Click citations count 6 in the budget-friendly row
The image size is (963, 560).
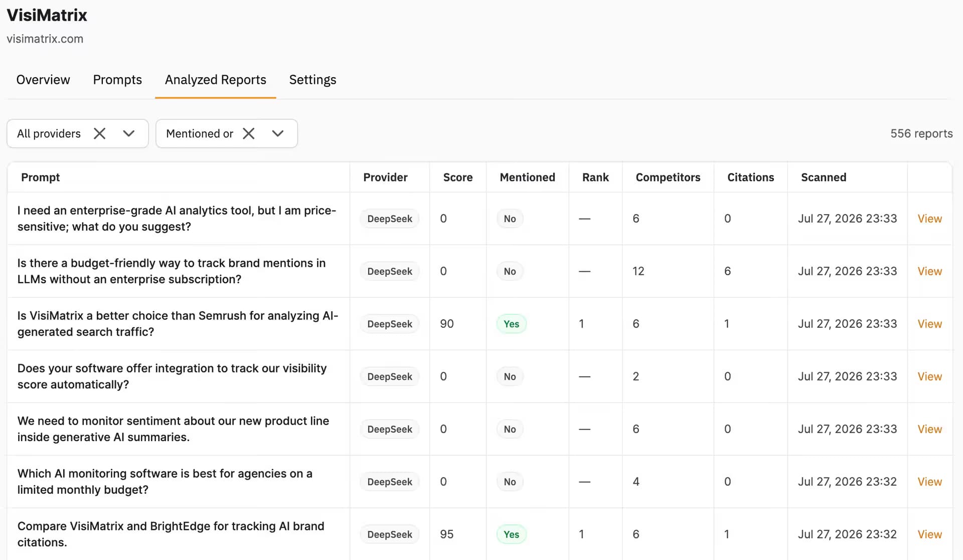[728, 271]
